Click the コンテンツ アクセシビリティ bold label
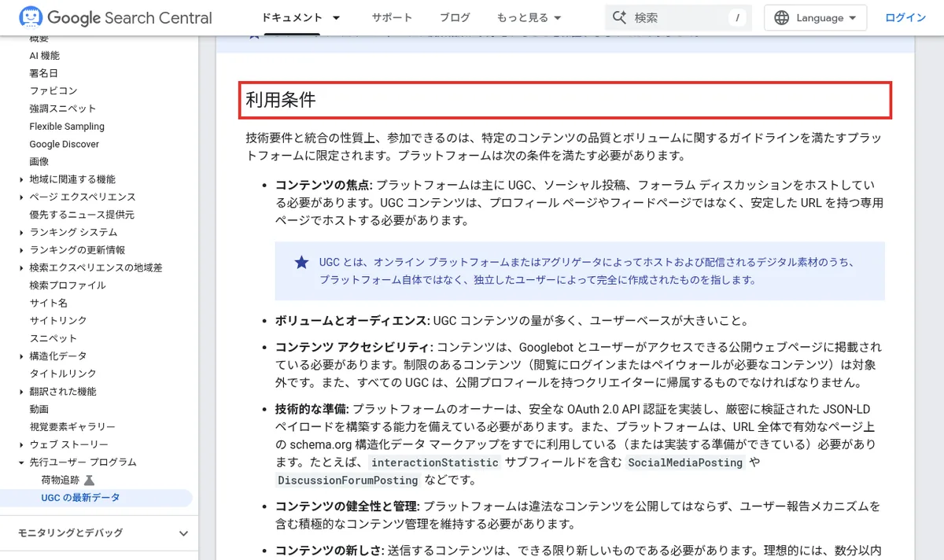944x560 pixels. pos(354,347)
